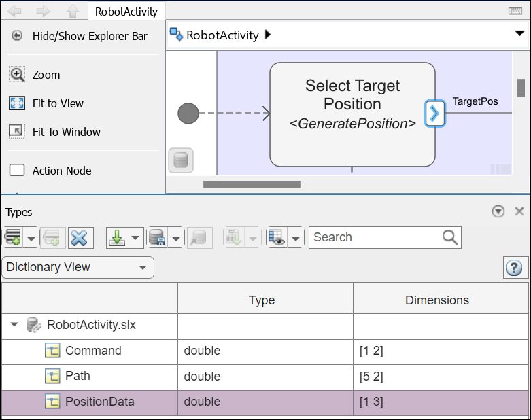Select the initial node circle

(x=188, y=113)
